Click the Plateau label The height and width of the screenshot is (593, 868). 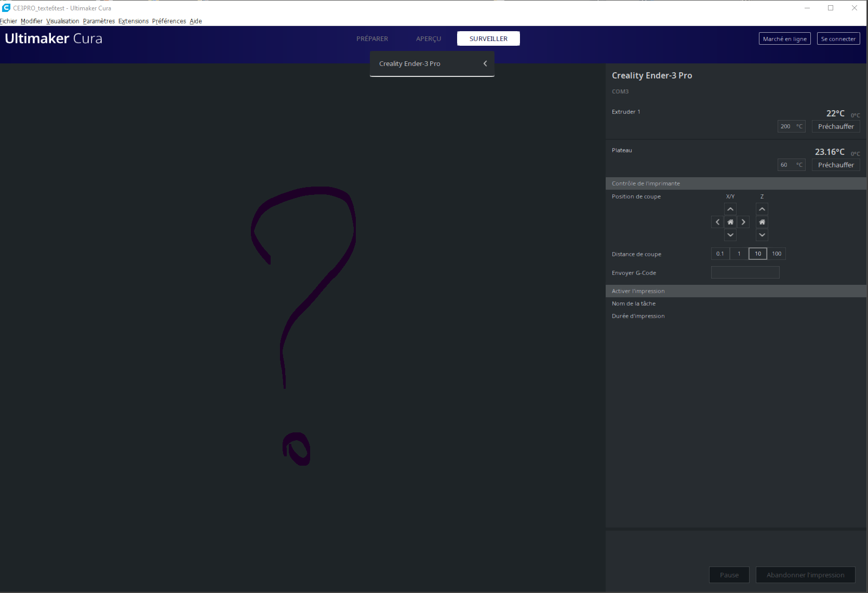(622, 150)
